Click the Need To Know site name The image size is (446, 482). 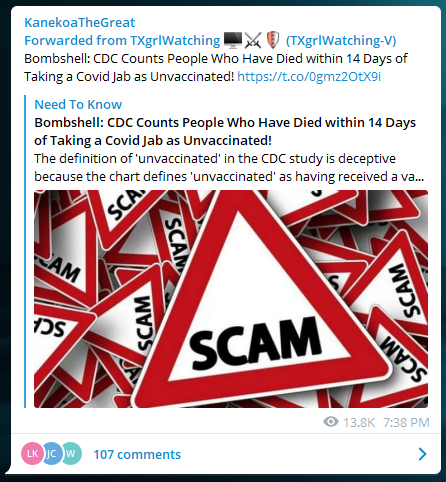click(78, 105)
